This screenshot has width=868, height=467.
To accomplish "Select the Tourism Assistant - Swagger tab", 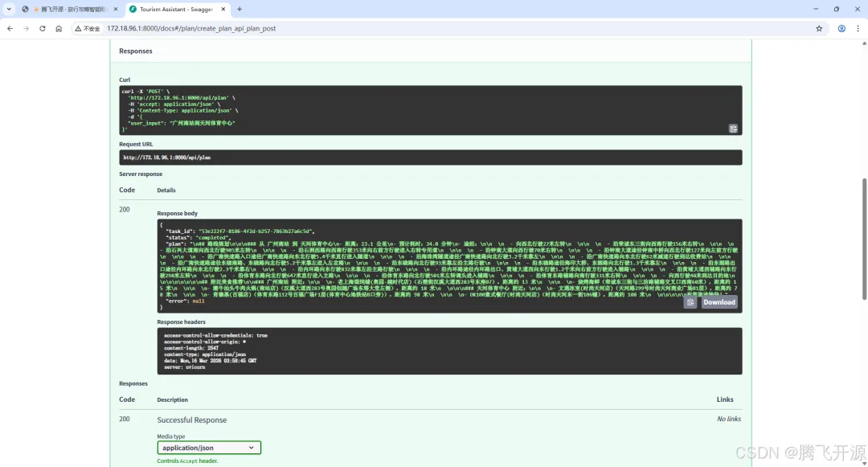I will click(177, 10).
